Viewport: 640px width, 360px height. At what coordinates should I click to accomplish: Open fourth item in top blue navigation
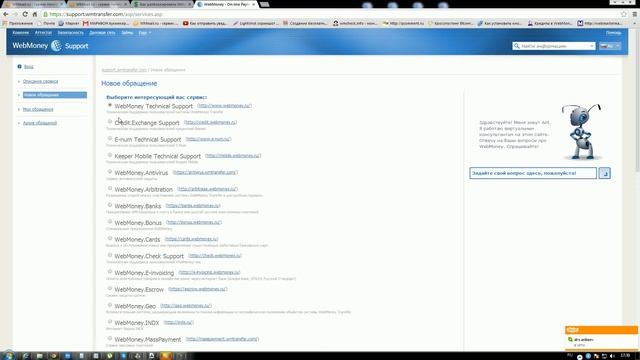point(102,33)
